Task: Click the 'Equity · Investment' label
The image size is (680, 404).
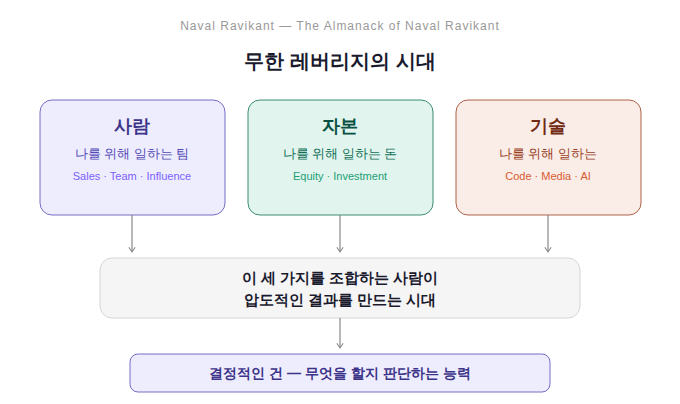Action: pyautogui.click(x=340, y=176)
